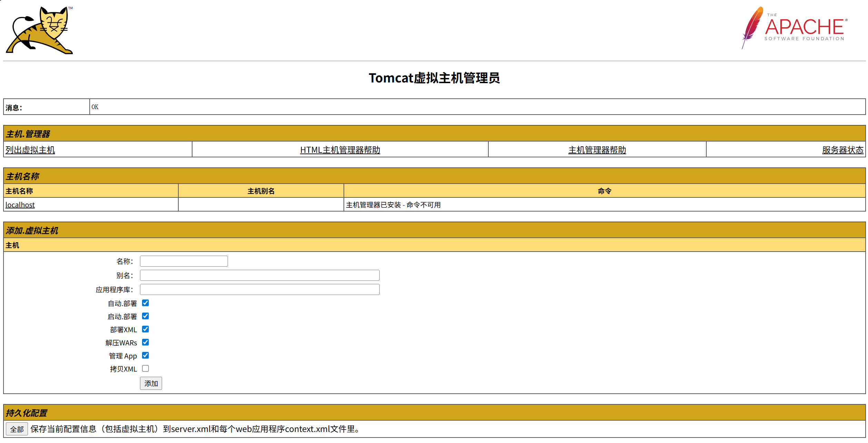Disable the 解压WARs option

coord(146,342)
